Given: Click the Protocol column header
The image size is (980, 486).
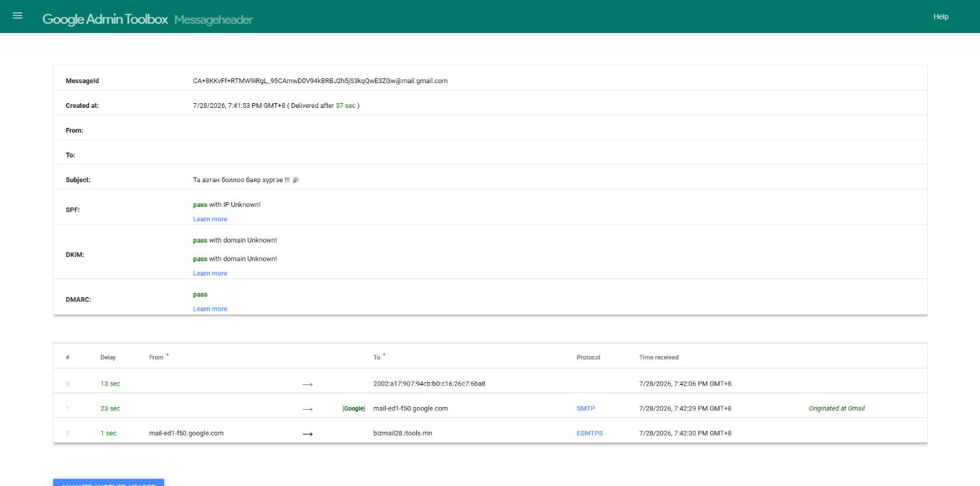Looking at the screenshot, I should click(x=589, y=357).
